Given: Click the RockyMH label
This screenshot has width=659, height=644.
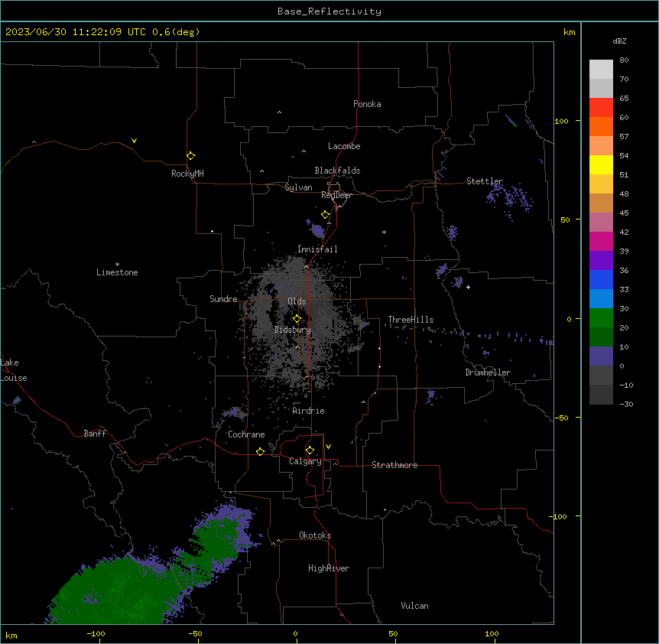Looking at the screenshot, I should (x=187, y=174).
